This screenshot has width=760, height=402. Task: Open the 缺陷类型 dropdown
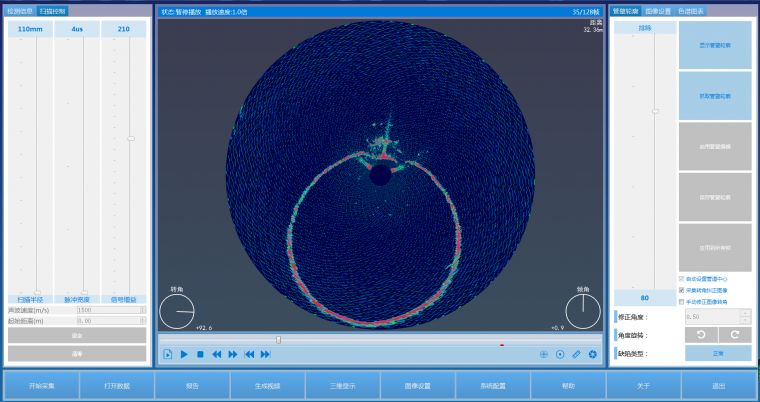[717, 352]
